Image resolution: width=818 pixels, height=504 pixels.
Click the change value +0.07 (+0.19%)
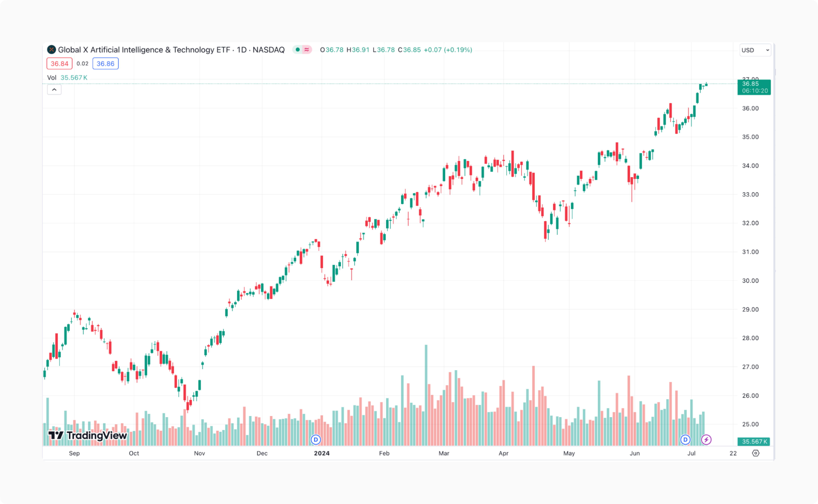point(448,50)
